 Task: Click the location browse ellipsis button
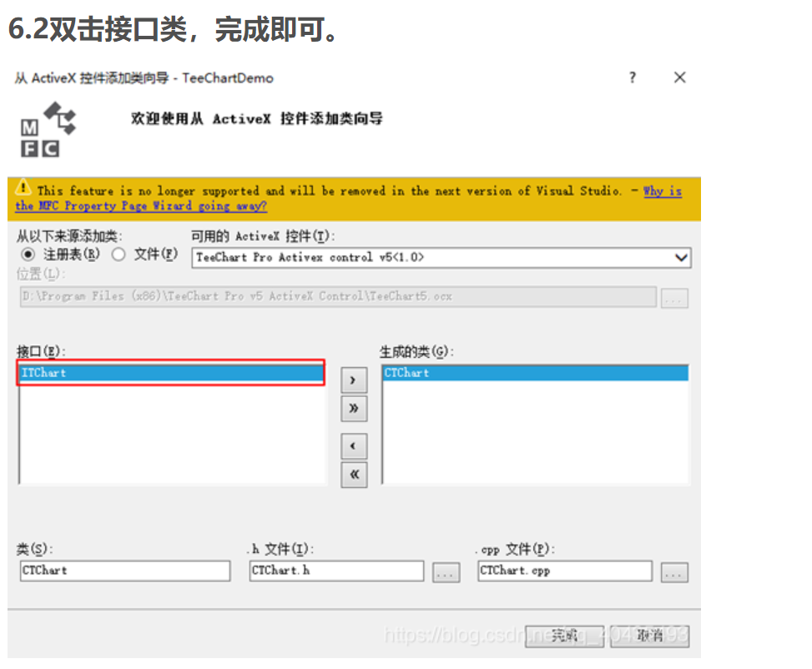pos(674,299)
